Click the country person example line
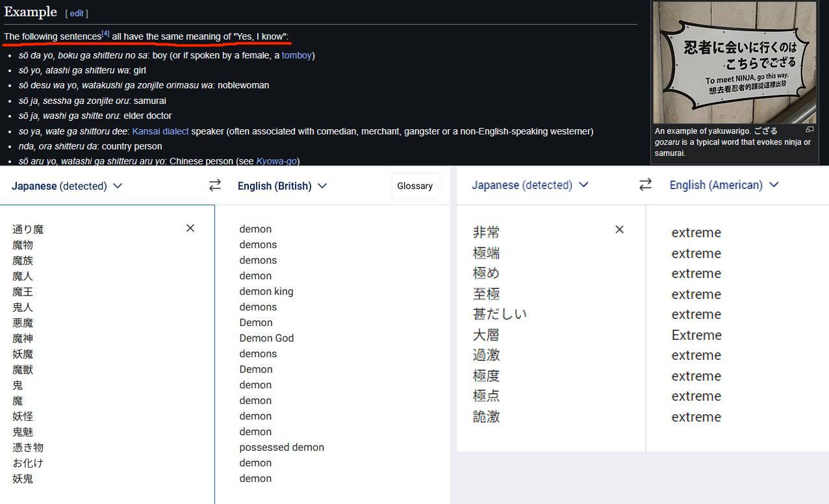This screenshot has height=504, width=829. [x=90, y=146]
